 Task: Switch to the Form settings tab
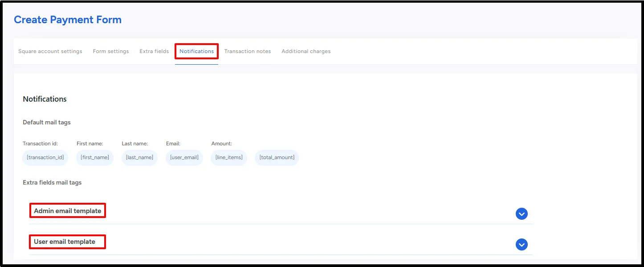click(111, 51)
